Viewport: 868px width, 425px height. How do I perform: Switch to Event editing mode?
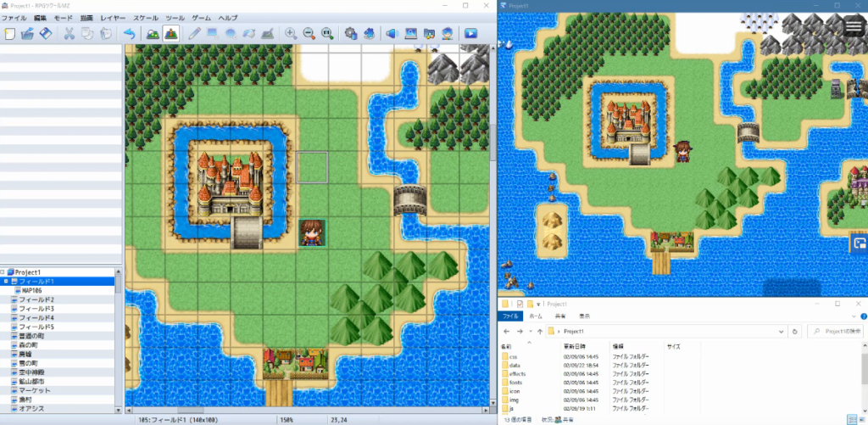(171, 34)
